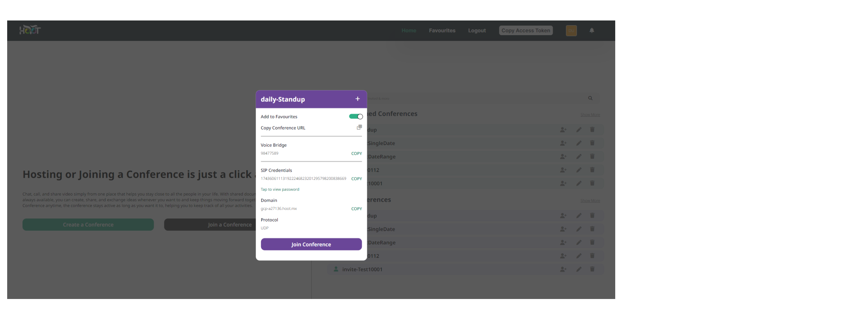Delete the 0112 conference in upper list

click(592, 170)
